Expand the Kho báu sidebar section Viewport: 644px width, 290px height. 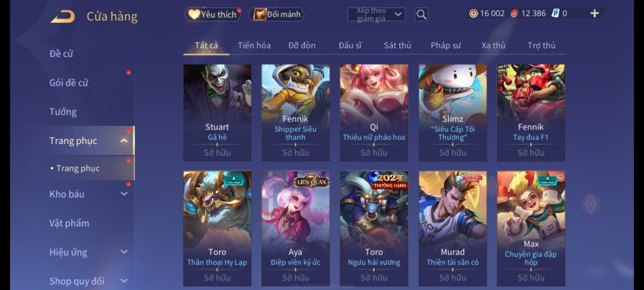click(x=124, y=194)
